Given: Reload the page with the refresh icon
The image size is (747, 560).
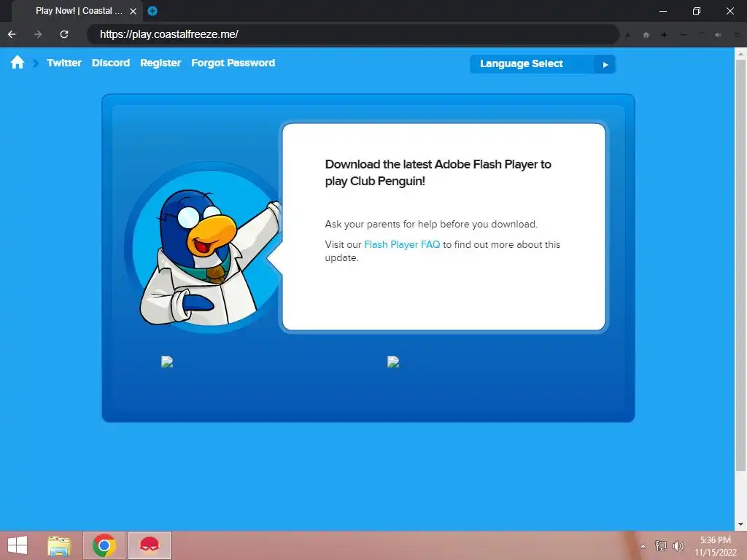Looking at the screenshot, I should click(64, 34).
